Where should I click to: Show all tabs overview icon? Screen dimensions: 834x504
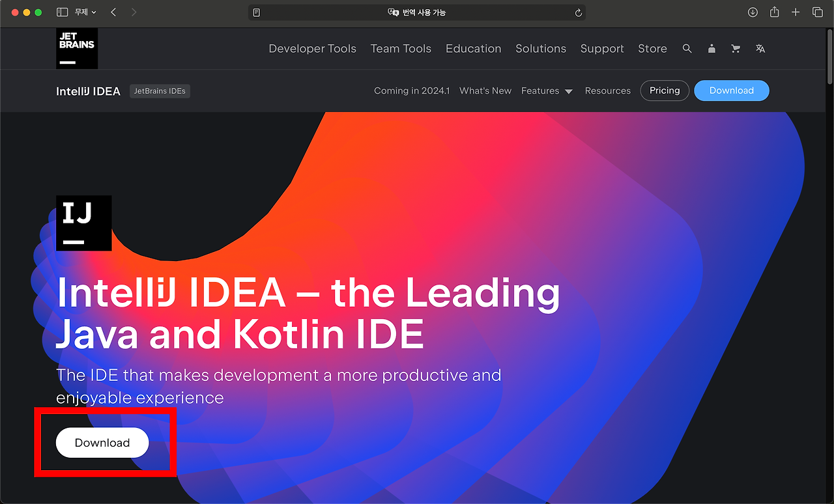[x=817, y=12]
